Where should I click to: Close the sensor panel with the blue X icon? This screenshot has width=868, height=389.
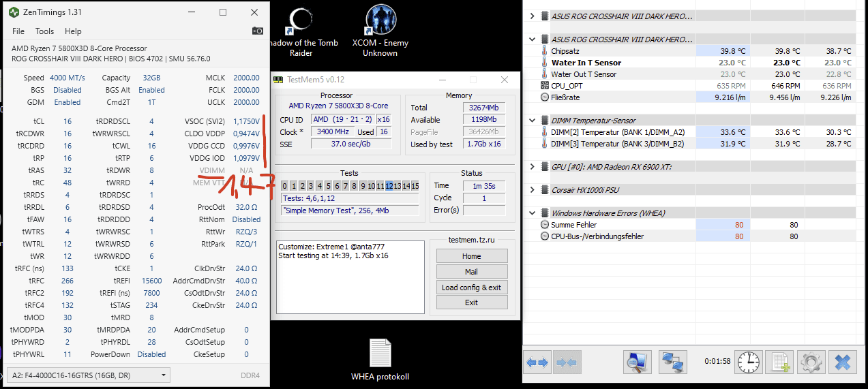coord(843,362)
